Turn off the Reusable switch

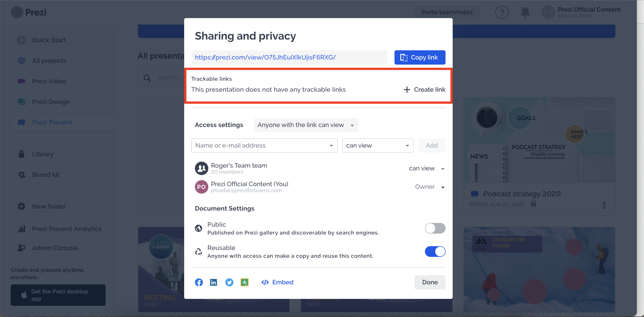(x=435, y=251)
